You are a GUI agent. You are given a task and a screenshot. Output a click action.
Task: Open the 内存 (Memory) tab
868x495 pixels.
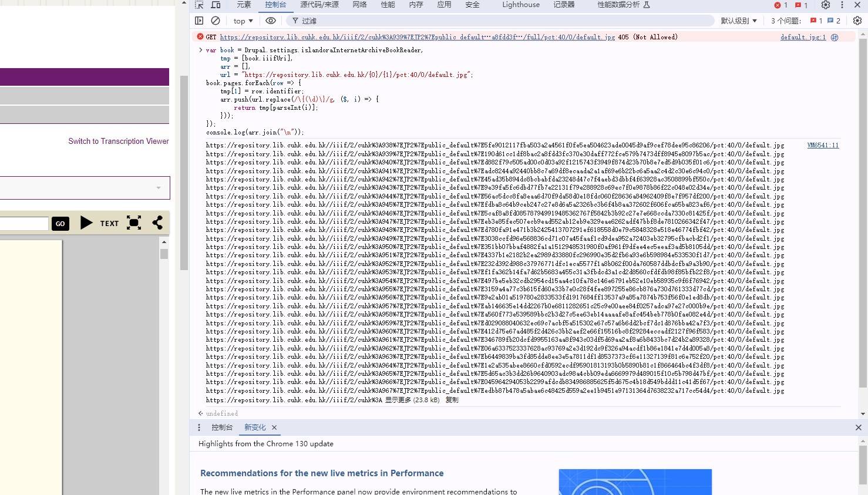[x=416, y=5]
